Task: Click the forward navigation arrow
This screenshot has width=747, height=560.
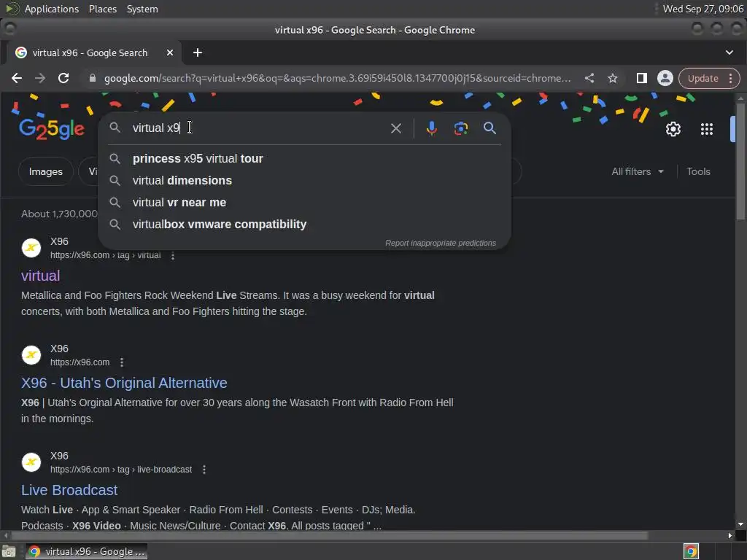Action: pyautogui.click(x=40, y=78)
